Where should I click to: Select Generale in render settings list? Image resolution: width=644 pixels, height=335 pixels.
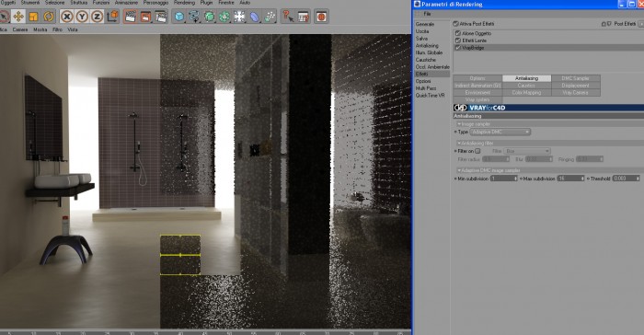[425, 24]
